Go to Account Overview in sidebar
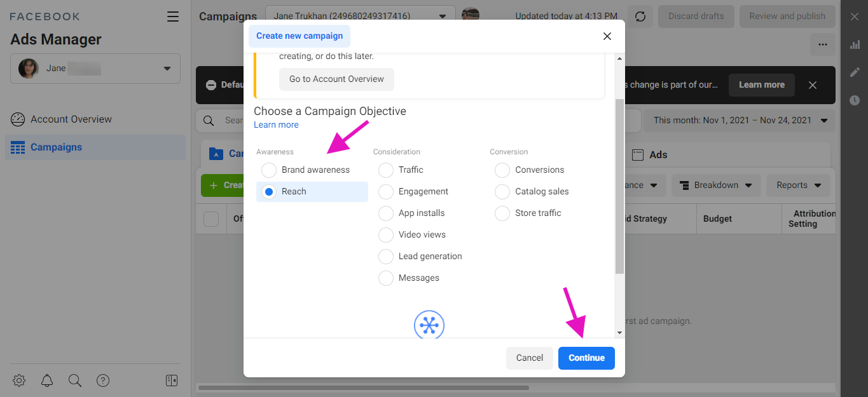Screen dimensions: 868x397 tap(71, 119)
